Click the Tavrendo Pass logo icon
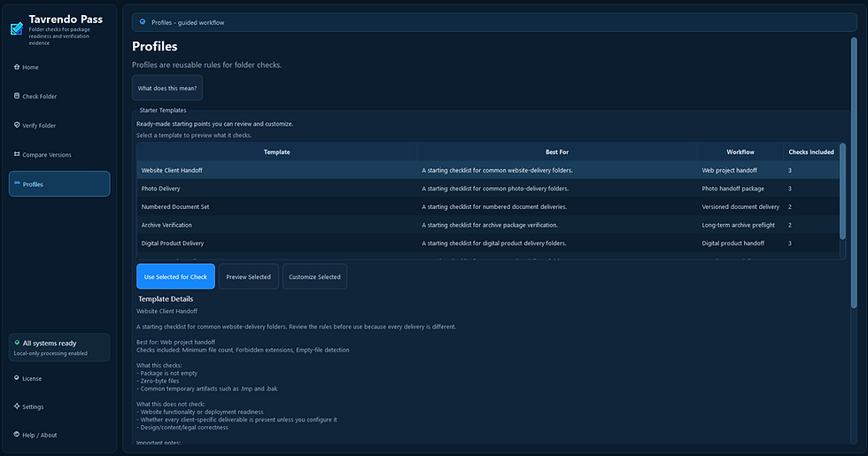 tap(17, 28)
